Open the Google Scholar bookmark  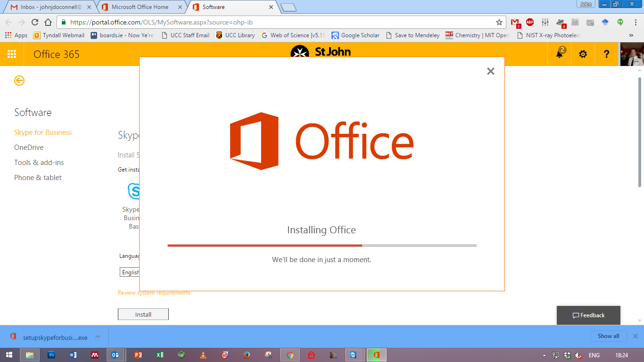click(355, 35)
